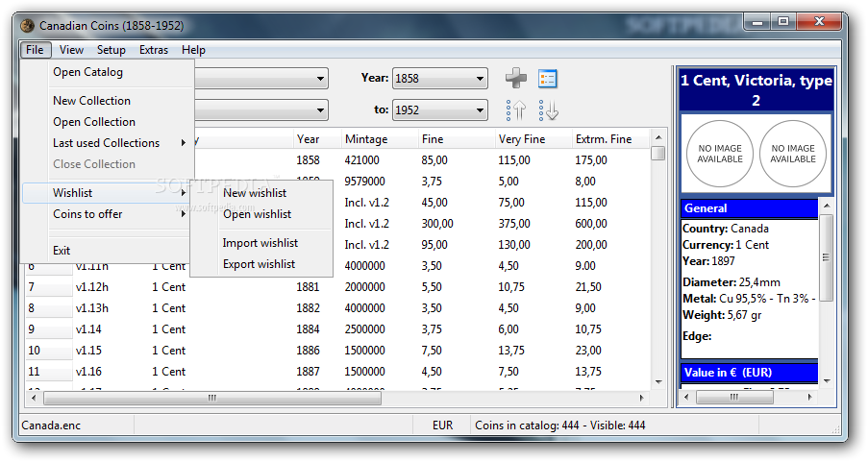Screen dimensions: 868x462
Task: Select row 9 with code v1.14
Action: pos(336,329)
